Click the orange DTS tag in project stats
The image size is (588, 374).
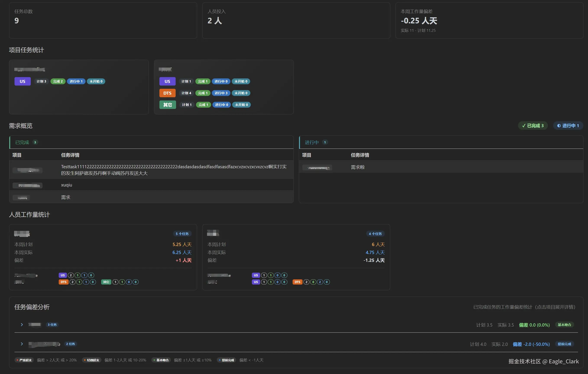(x=167, y=93)
